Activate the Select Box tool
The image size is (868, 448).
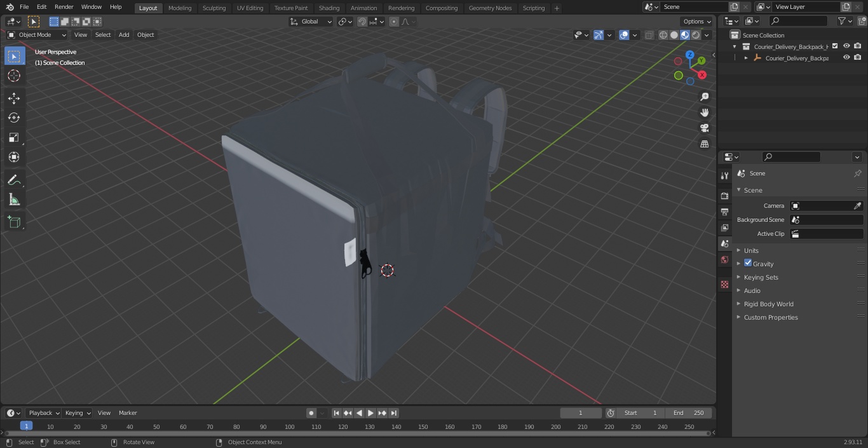[x=14, y=56]
